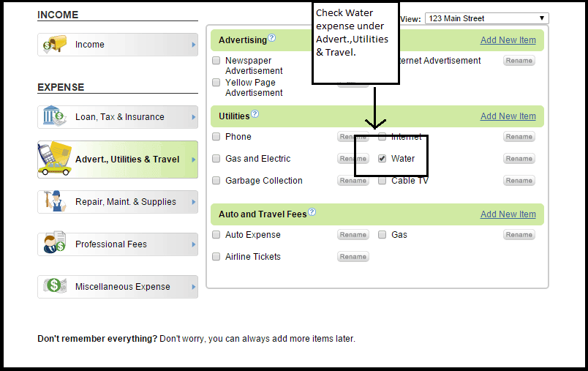The image size is (588, 371).
Task: Rename the Garbage Collection item
Action: click(353, 181)
